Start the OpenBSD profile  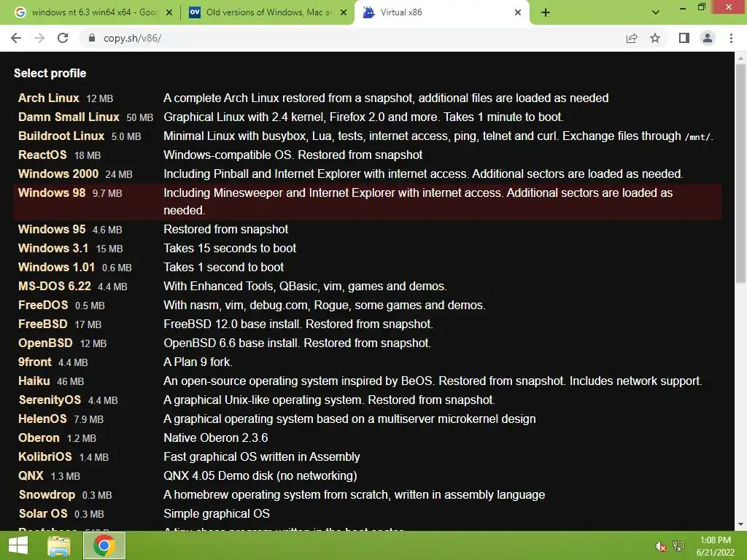(x=45, y=343)
